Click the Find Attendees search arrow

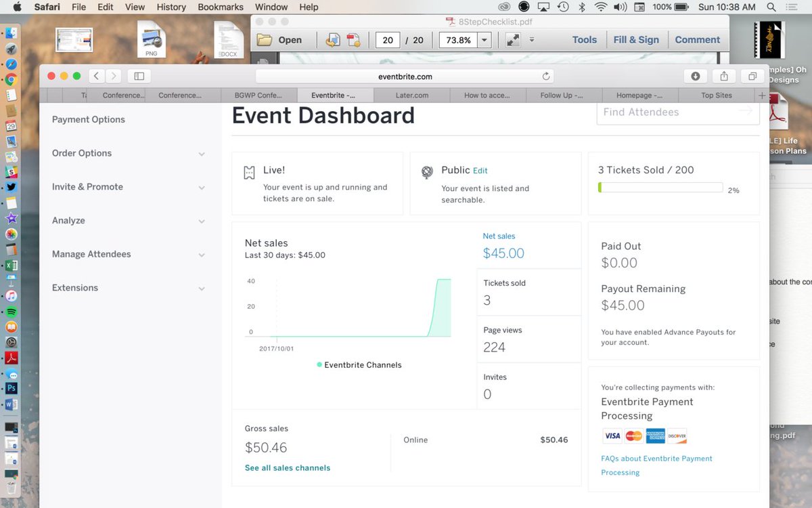(x=745, y=112)
